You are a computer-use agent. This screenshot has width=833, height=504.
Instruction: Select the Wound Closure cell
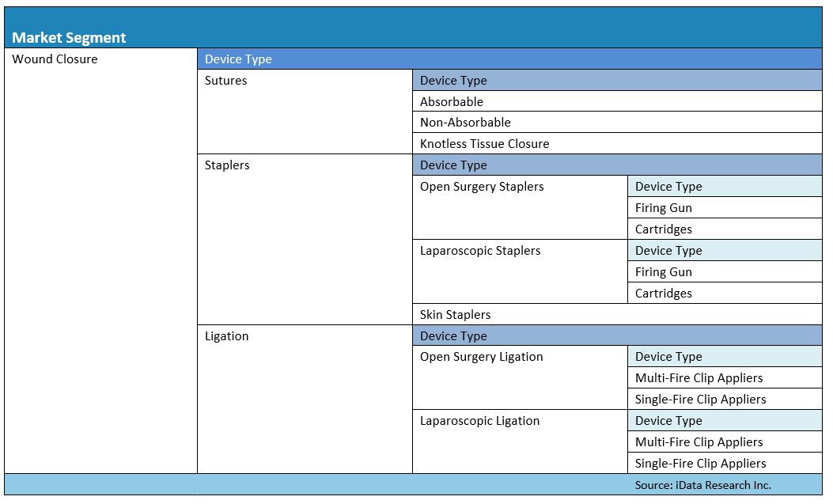(101, 261)
